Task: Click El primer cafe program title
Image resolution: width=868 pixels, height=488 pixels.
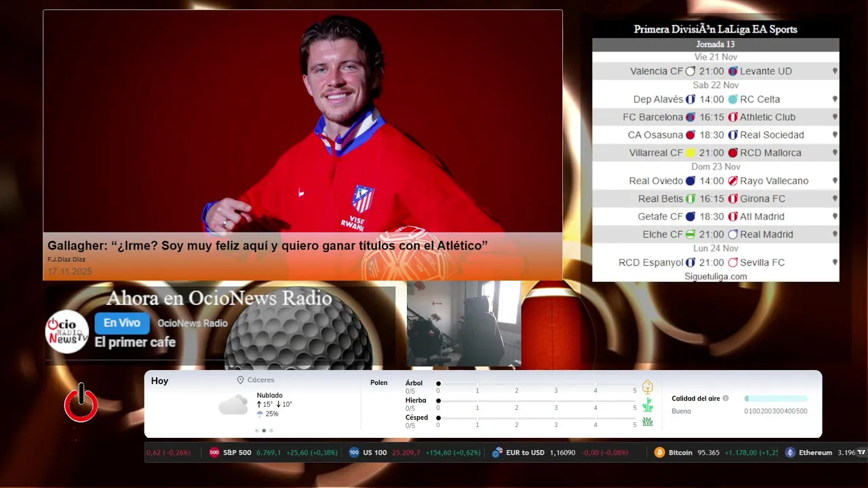Action: point(135,342)
